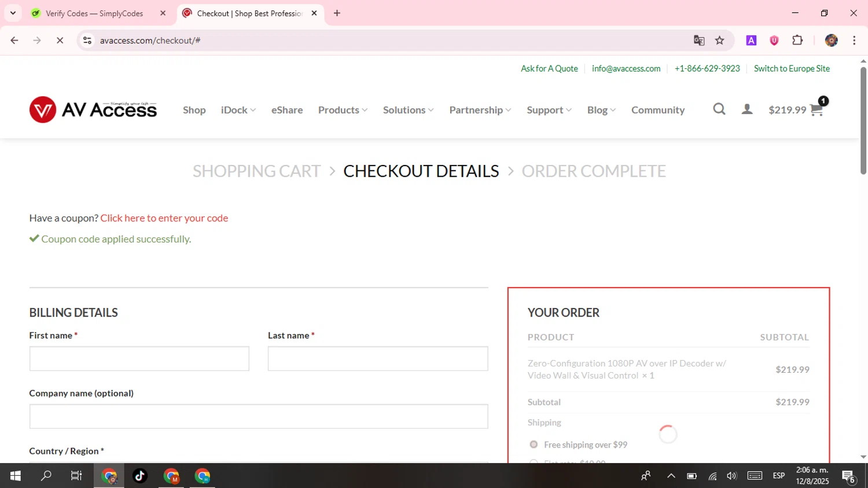Open the Windows Start menu
This screenshot has height=488, width=868.
16,476
